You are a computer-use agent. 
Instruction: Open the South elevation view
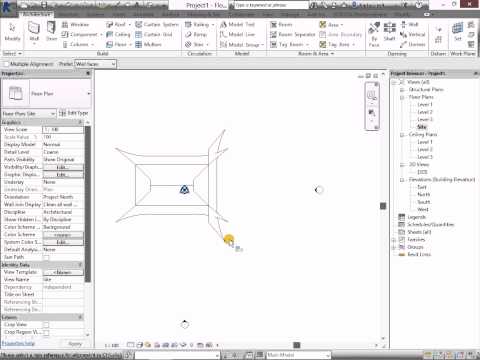click(x=424, y=202)
